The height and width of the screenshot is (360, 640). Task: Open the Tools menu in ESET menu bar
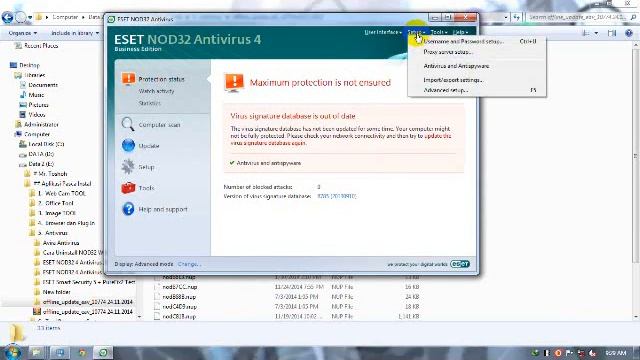(439, 32)
